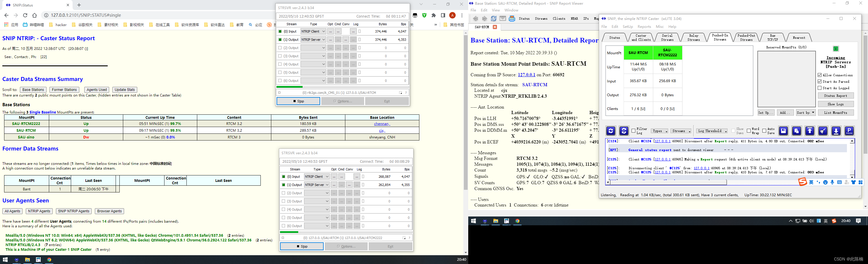Switch to the Pushed-Out Streams tab
Screen dimensions: 868x264
746,37
